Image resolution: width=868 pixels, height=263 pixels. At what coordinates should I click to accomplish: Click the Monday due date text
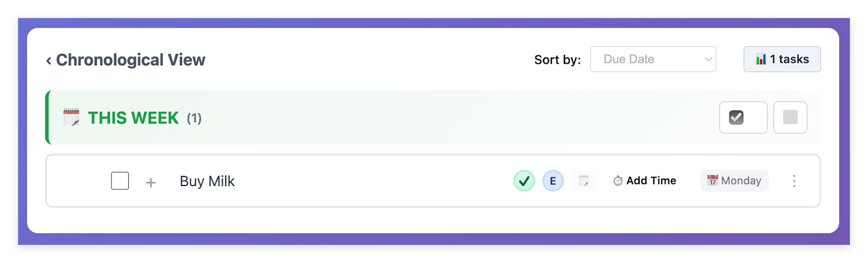741,181
